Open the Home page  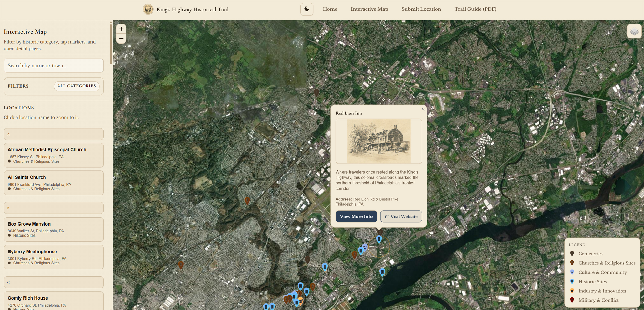[330, 9]
